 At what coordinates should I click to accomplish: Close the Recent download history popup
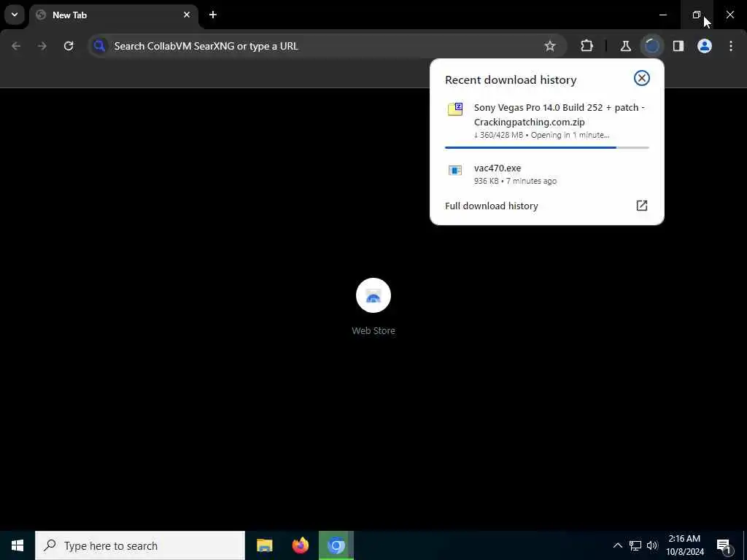point(642,78)
